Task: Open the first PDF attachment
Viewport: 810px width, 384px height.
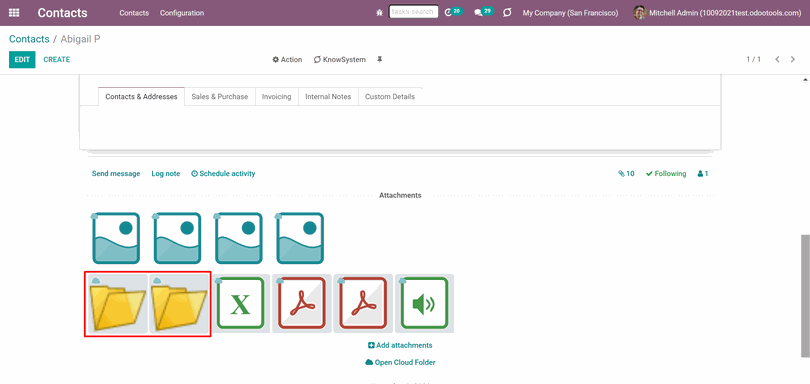Action: tap(302, 303)
